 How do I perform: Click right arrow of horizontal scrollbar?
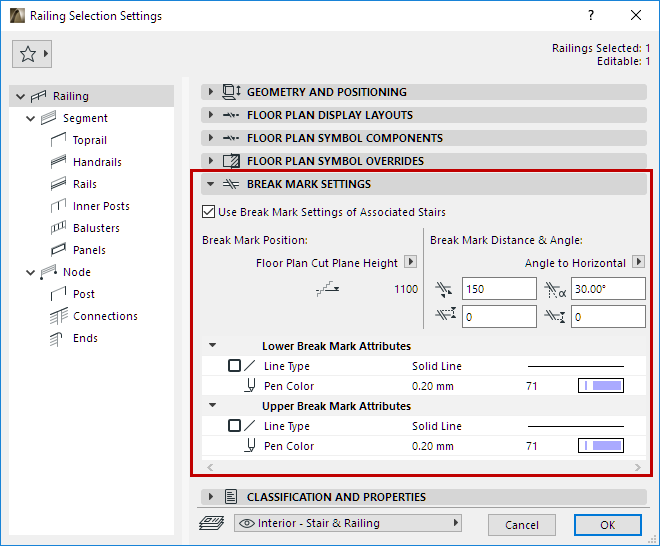click(638, 467)
